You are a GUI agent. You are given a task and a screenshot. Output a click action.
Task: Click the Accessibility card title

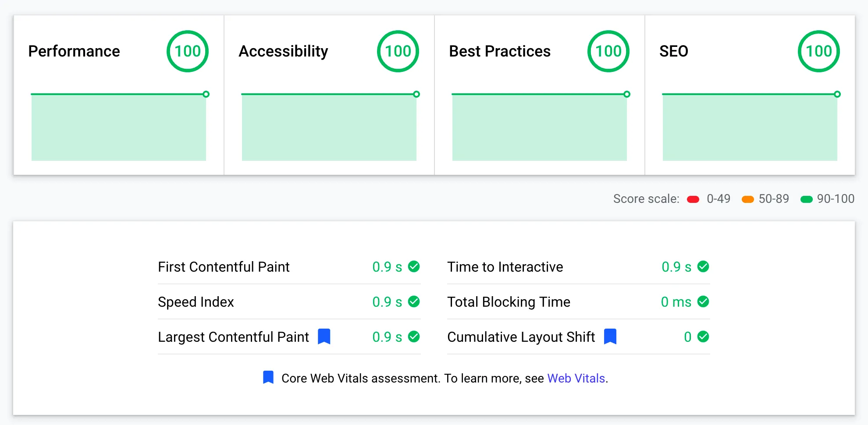[x=283, y=51]
